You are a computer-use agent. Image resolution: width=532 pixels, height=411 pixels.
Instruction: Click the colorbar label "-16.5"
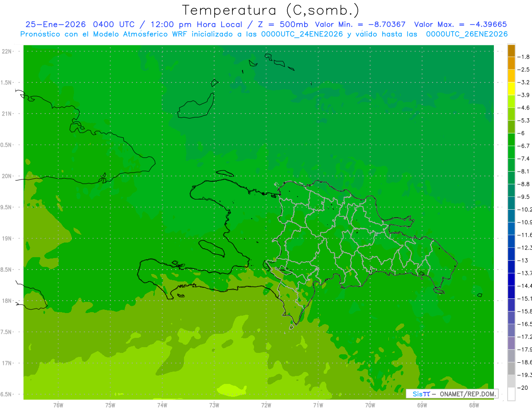coord(525,324)
